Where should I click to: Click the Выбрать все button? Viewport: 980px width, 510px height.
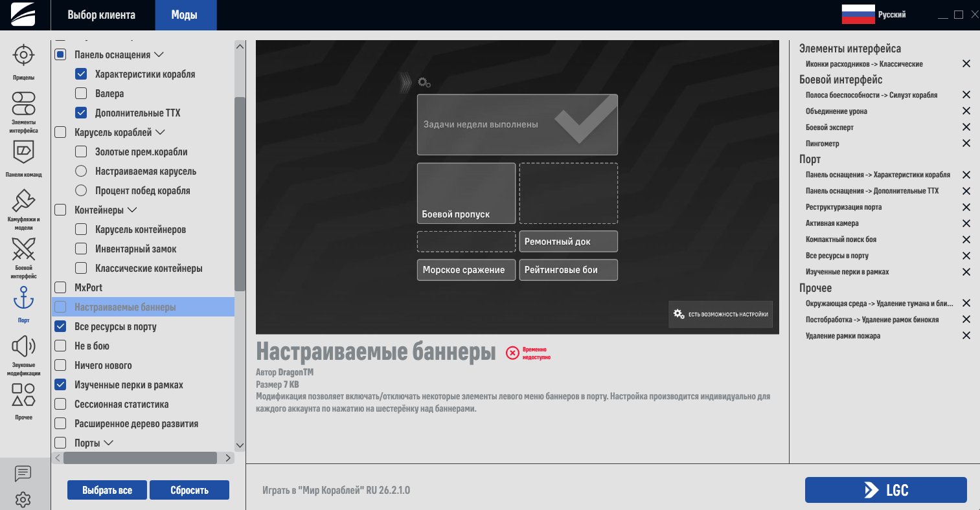107,490
